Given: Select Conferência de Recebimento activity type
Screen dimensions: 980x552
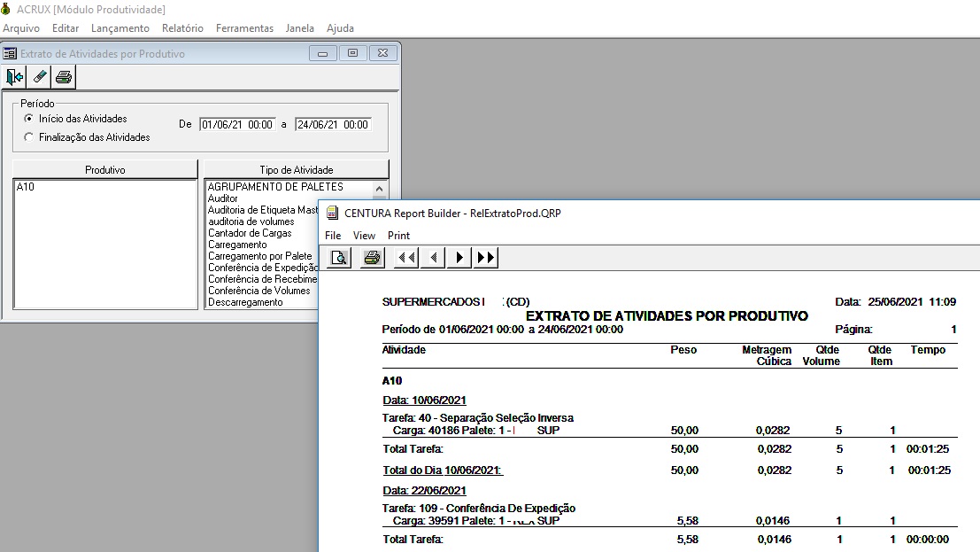Looking at the screenshot, I should tap(263, 279).
